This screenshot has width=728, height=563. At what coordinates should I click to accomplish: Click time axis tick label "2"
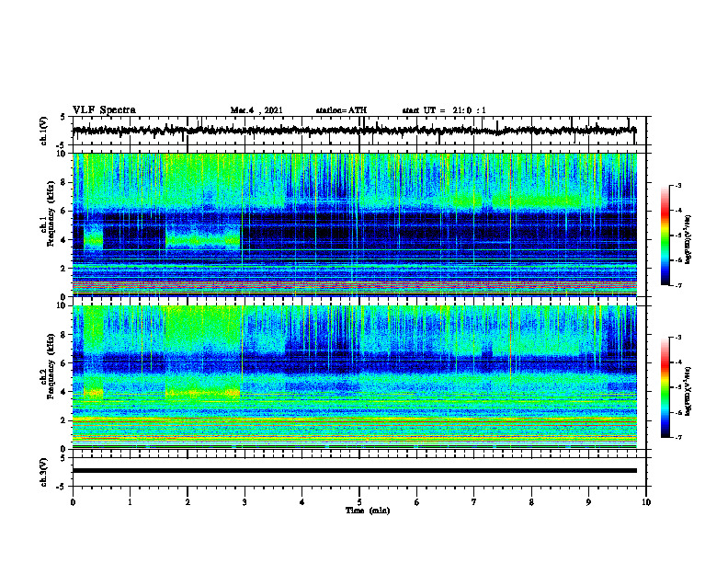coord(188,502)
